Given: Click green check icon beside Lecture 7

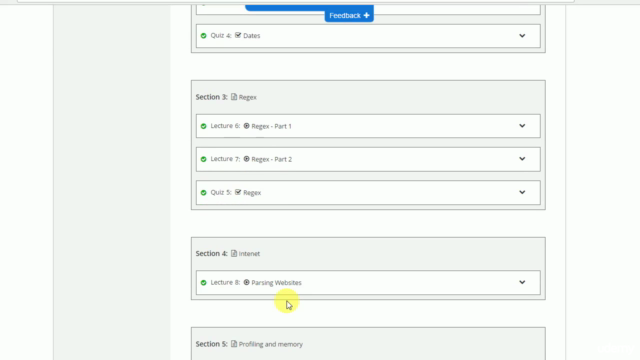Looking at the screenshot, I should click(203, 159).
